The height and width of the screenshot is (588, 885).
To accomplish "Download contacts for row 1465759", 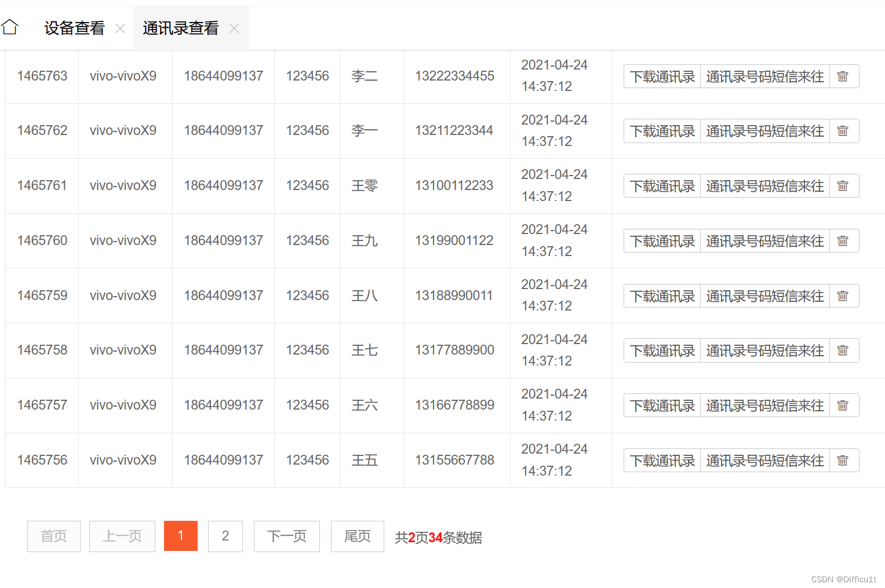I will pyautogui.click(x=662, y=296).
